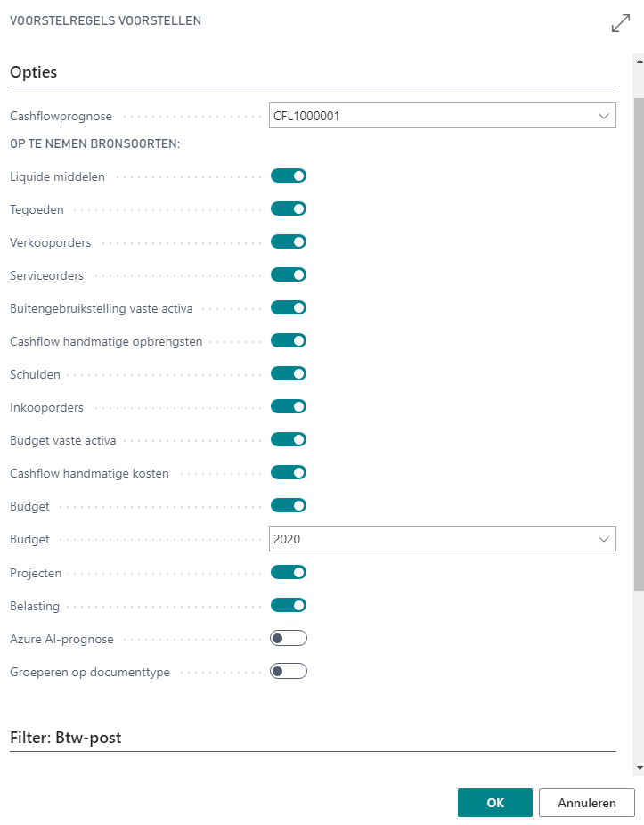Enable Groeperen op documenttype

pyautogui.click(x=288, y=671)
